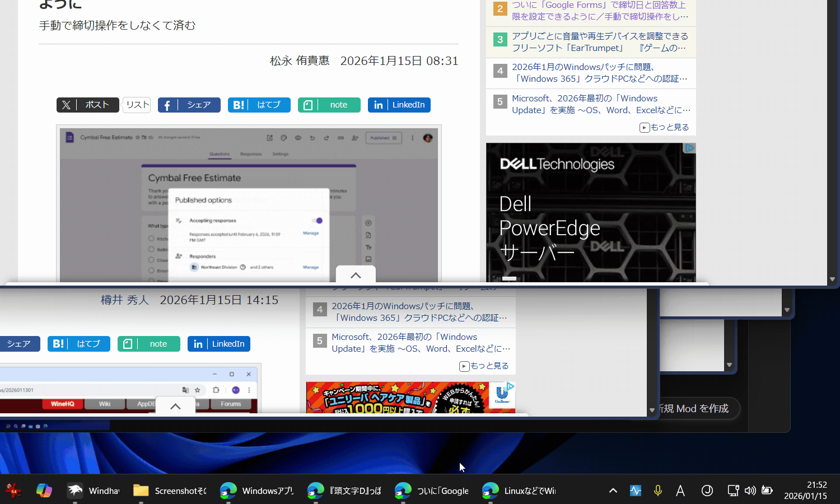This screenshot has width=840, height=504.
Task: Click author name 松永 侑貴恵
Action: tap(300, 60)
